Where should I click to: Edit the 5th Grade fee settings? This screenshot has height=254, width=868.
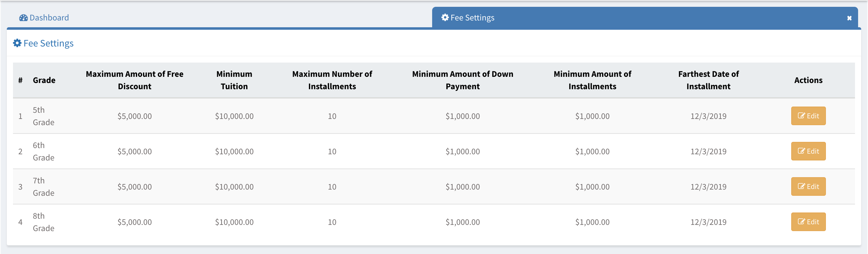(x=808, y=116)
